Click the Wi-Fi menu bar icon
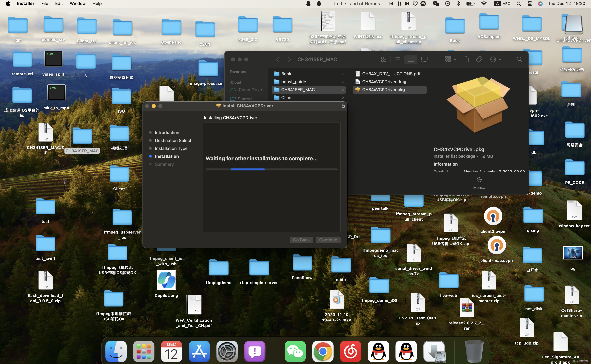Image resolution: width=591 pixels, height=364 pixels. [484, 4]
